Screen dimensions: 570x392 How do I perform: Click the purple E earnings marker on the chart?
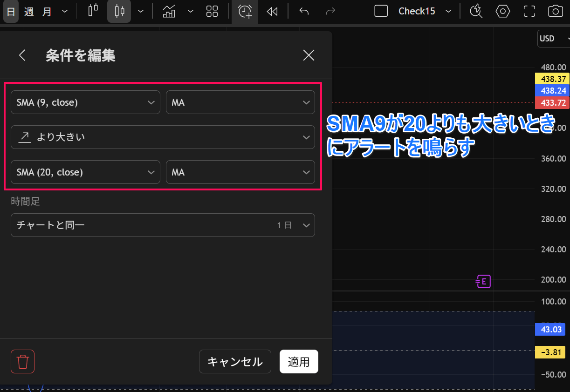483,281
